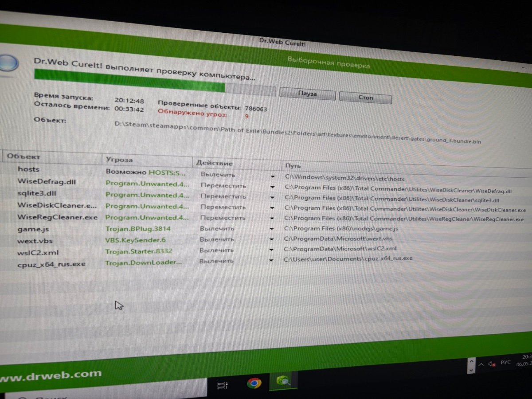Screen dimensions: 532x399
Task: Click the path ending in WiseDiskCleaner\sqlite3.dll
Action: coord(392,199)
